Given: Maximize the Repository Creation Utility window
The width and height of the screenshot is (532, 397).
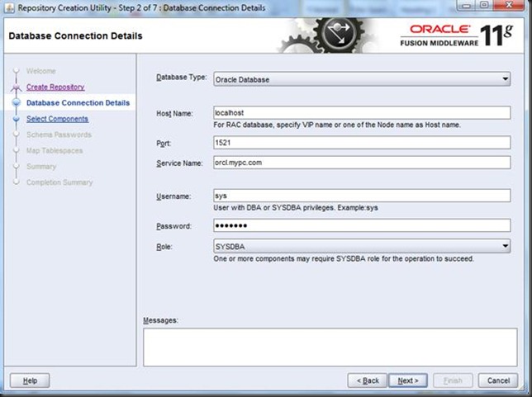Looking at the screenshot, I should click(485, 5).
